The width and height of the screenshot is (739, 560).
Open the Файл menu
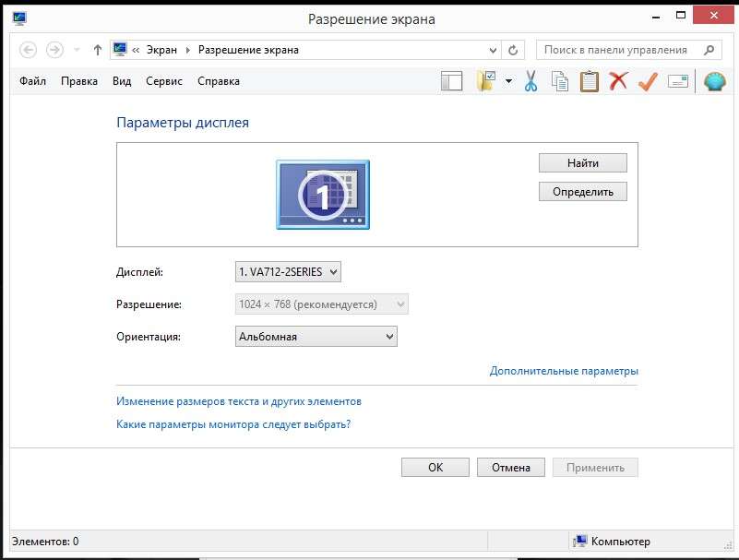click(x=32, y=81)
